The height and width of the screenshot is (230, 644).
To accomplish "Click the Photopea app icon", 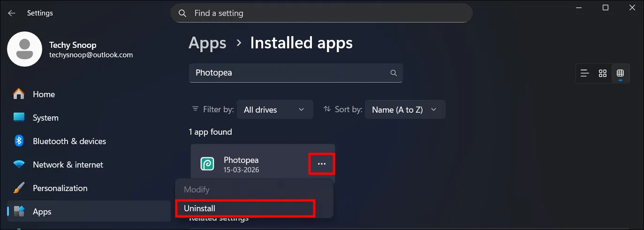I will click(x=207, y=164).
